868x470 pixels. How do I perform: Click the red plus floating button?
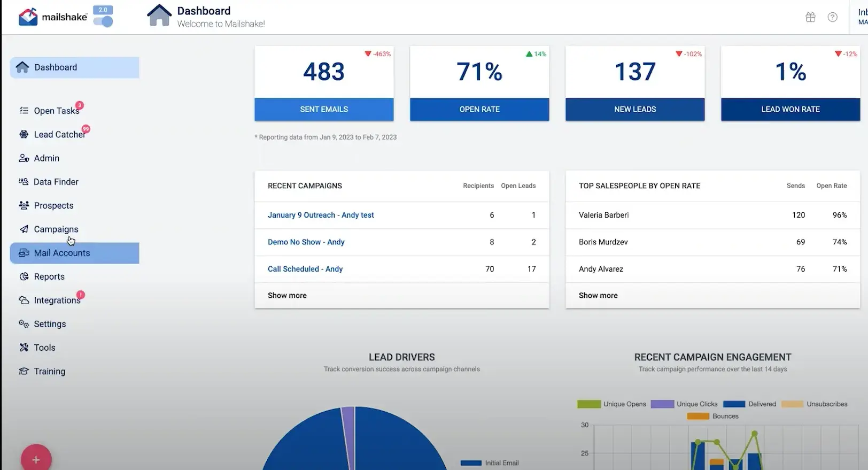click(x=36, y=459)
